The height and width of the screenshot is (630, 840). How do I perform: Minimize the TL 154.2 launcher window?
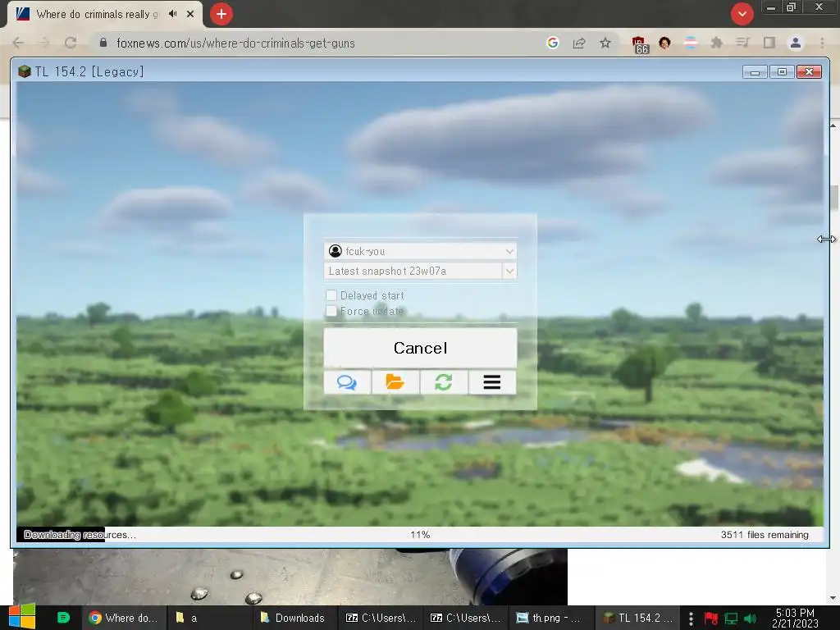tap(756, 71)
